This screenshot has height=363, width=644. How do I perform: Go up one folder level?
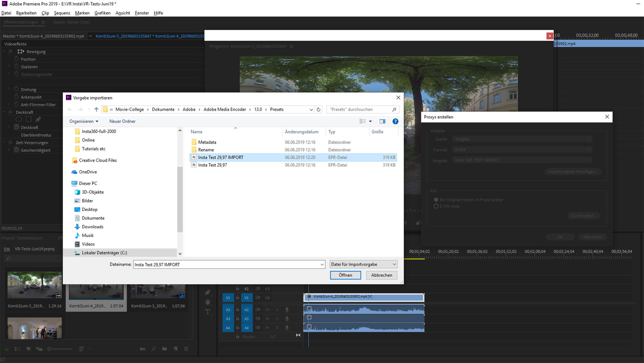(x=96, y=110)
